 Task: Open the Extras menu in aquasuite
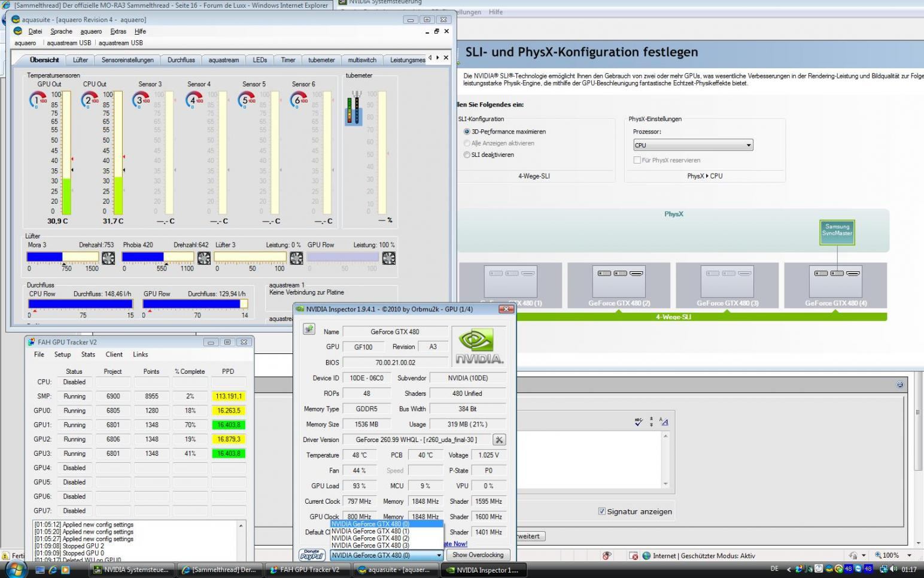(x=118, y=31)
